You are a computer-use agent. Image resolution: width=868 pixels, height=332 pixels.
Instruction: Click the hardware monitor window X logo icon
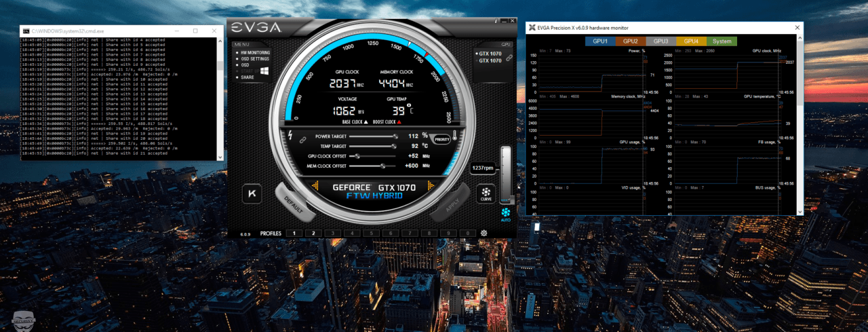point(532,28)
